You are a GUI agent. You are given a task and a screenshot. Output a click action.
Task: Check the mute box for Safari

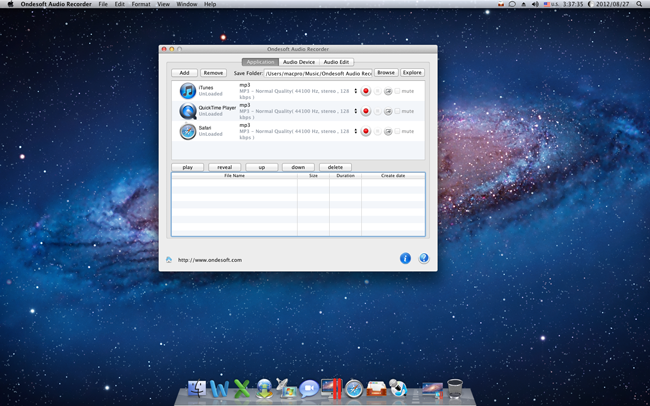397,131
